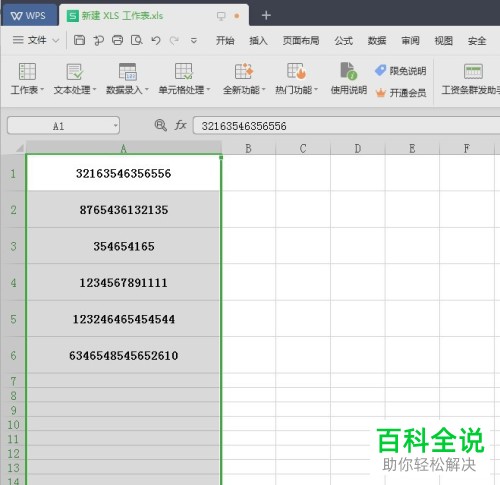Screen dimensions: 500x485
Task: Switch to the 公式 ribbon tab
Action: point(344,41)
